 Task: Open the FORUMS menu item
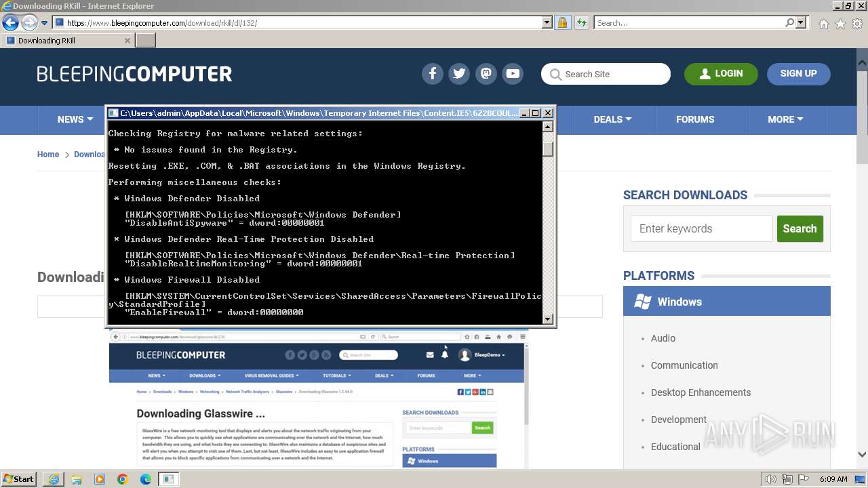[695, 119]
